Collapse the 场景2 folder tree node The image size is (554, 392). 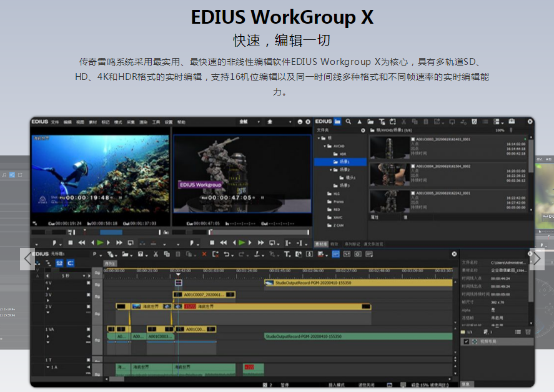(x=331, y=170)
